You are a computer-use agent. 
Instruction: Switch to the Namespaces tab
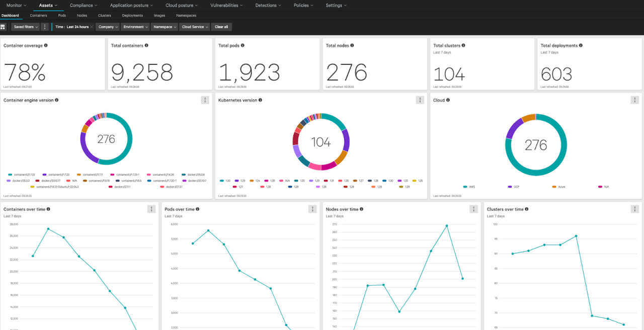point(186,16)
